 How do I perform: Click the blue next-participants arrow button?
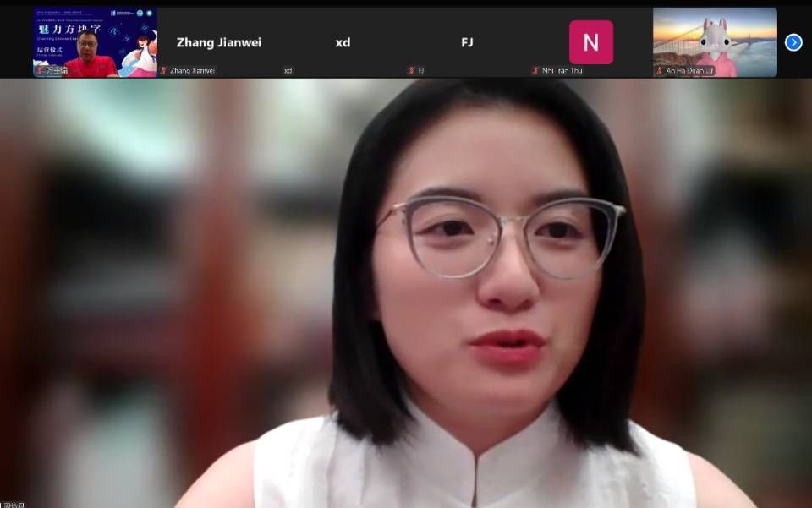[793, 42]
